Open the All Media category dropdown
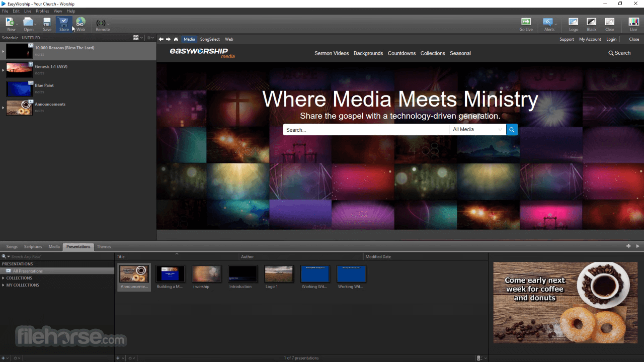 click(477, 130)
